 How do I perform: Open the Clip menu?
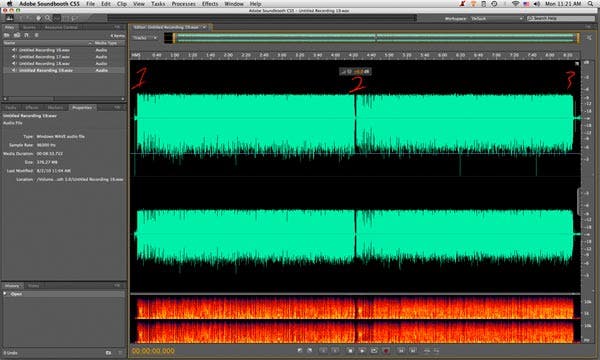click(x=122, y=3)
